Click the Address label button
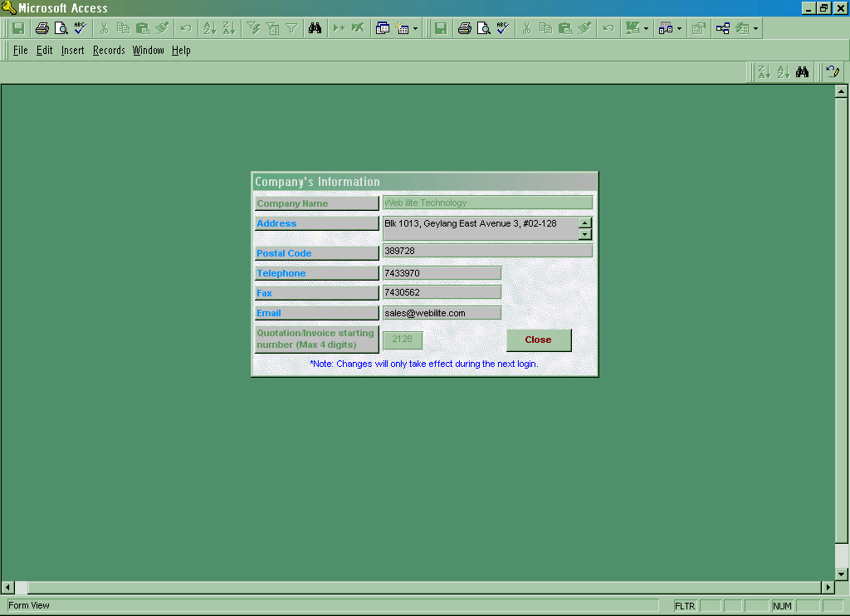Screen dimensions: 850x616 click(x=316, y=223)
